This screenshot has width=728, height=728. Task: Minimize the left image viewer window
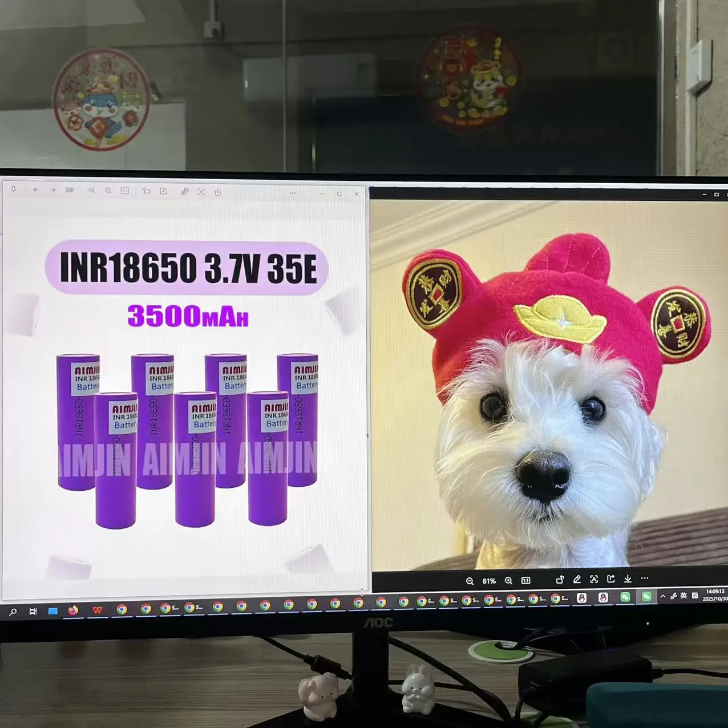pyautogui.click(x=322, y=193)
